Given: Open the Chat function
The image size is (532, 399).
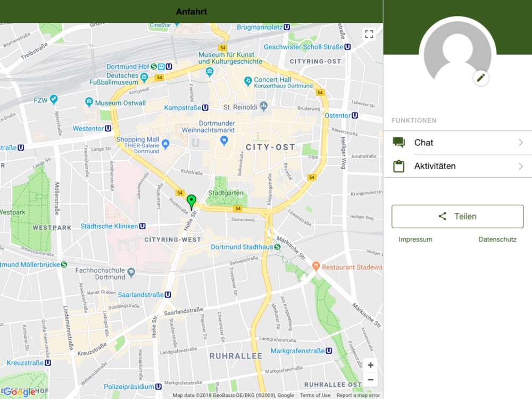Looking at the screenshot, I should (458, 143).
